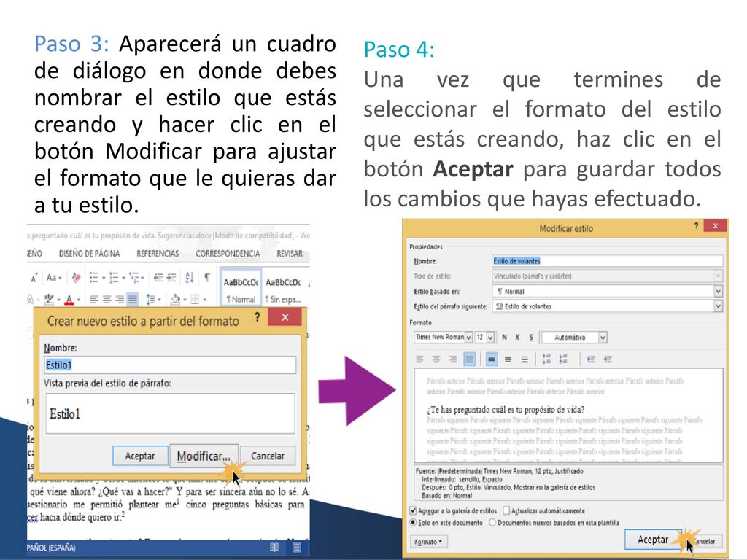Open the REVISAR tab
Image resolution: width=747 pixels, height=560 pixels.
[x=290, y=254]
